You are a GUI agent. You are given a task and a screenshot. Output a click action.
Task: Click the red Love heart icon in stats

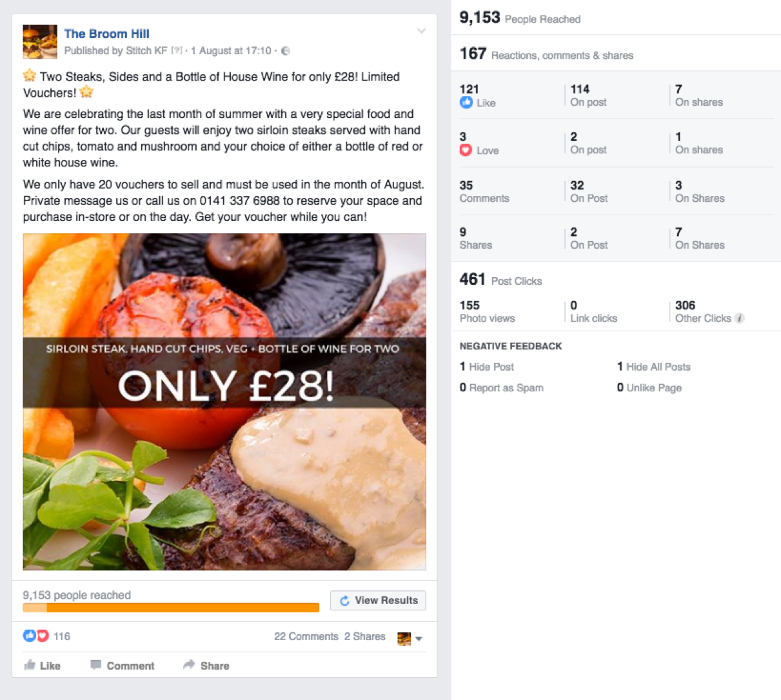[466, 150]
